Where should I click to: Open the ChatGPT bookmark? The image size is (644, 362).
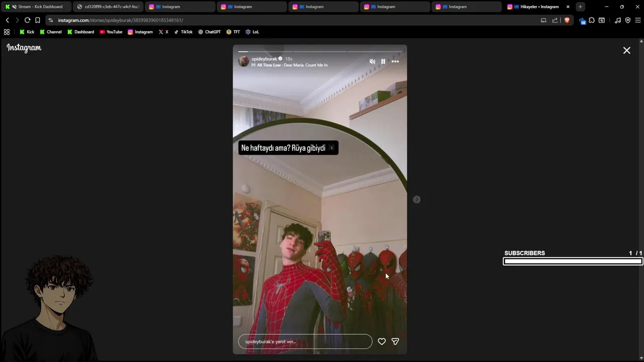[209, 32]
